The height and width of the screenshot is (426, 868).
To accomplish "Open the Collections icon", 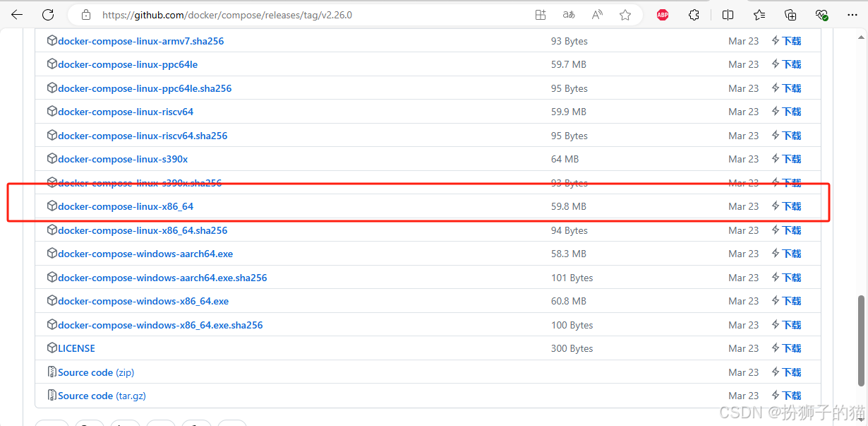I will point(790,14).
